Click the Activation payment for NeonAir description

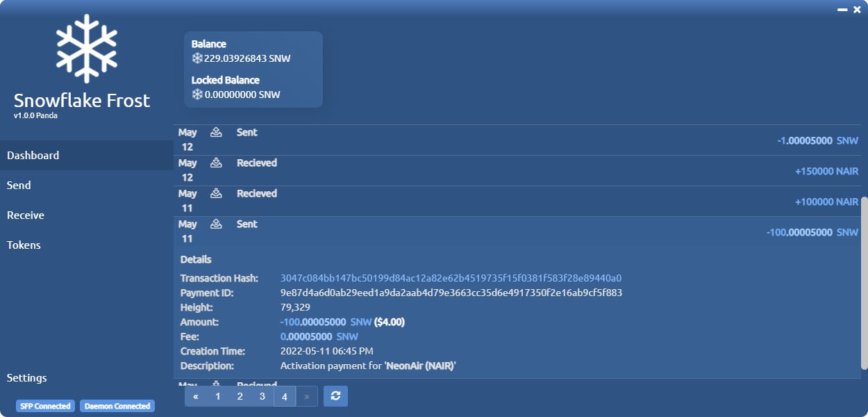(368, 366)
